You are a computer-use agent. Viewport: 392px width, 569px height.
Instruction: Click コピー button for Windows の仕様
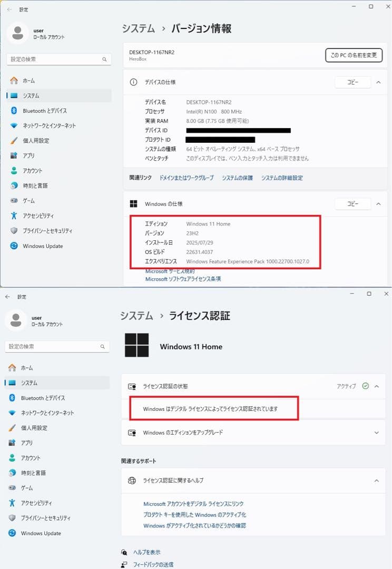click(352, 204)
